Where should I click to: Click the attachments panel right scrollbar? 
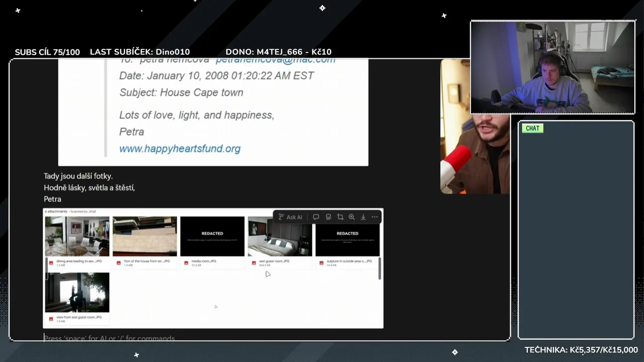click(x=380, y=268)
